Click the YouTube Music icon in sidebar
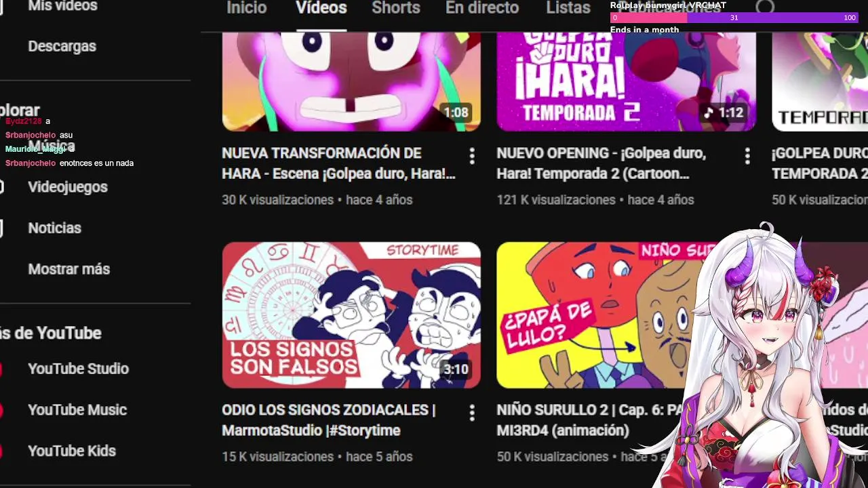This screenshot has height=488, width=868. 1,410
